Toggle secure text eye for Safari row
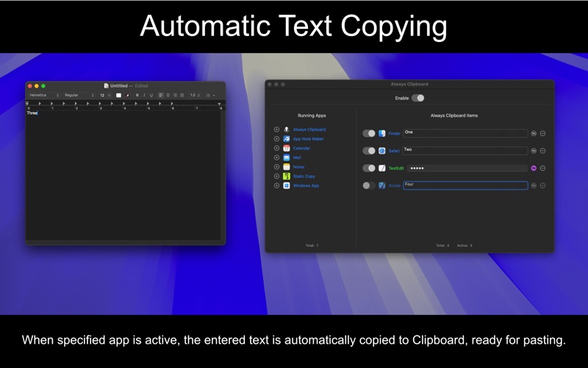Viewport: 588px width, 368px height. point(534,151)
